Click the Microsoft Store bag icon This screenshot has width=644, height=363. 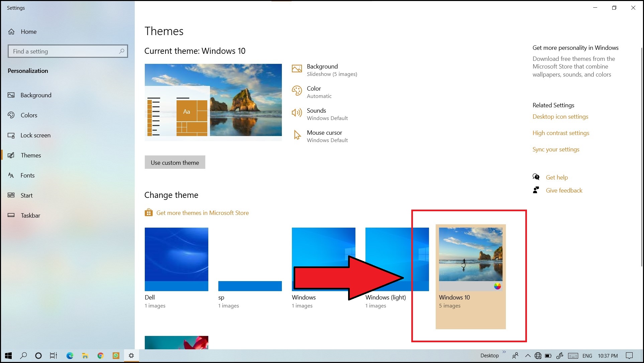pos(148,213)
